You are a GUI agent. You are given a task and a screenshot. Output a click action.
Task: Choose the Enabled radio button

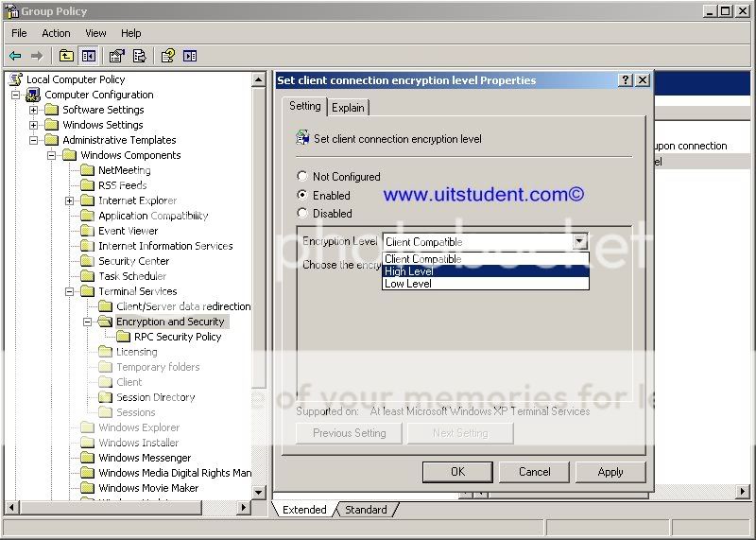302,195
